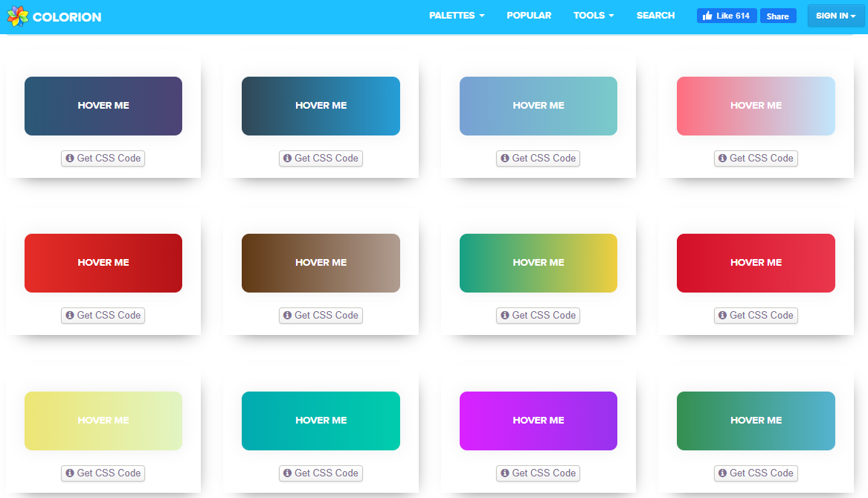
Task: Get CSS Code for navy-purple gradient
Action: click(x=103, y=159)
